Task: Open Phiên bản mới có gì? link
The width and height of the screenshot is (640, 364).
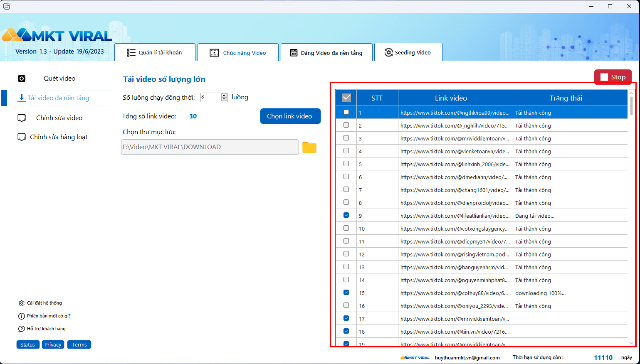Action: [49, 316]
